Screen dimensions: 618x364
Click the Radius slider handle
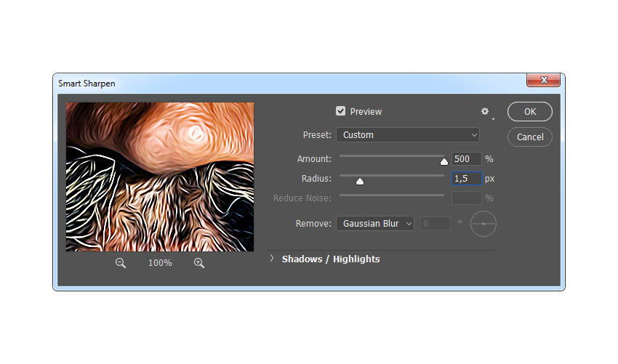(x=360, y=181)
